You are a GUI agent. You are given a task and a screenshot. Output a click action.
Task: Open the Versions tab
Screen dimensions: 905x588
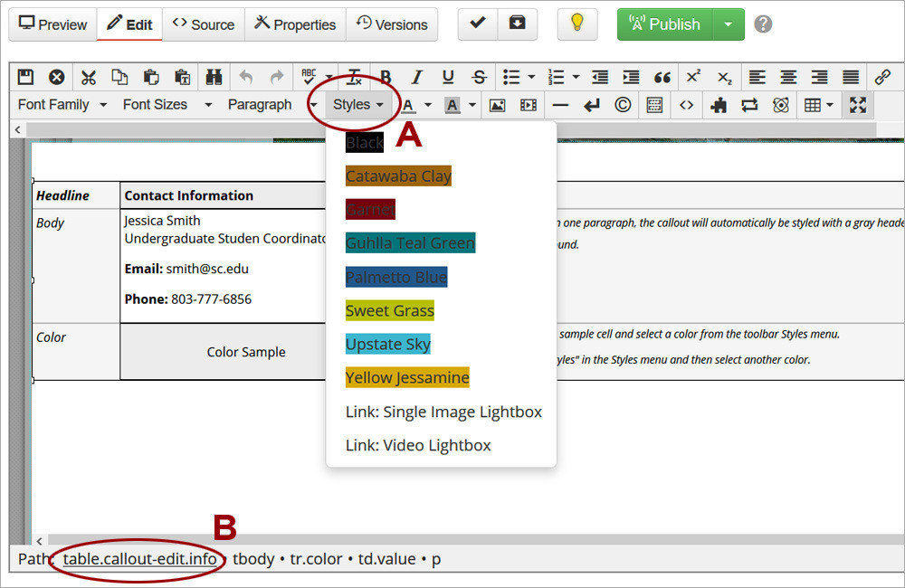[392, 24]
